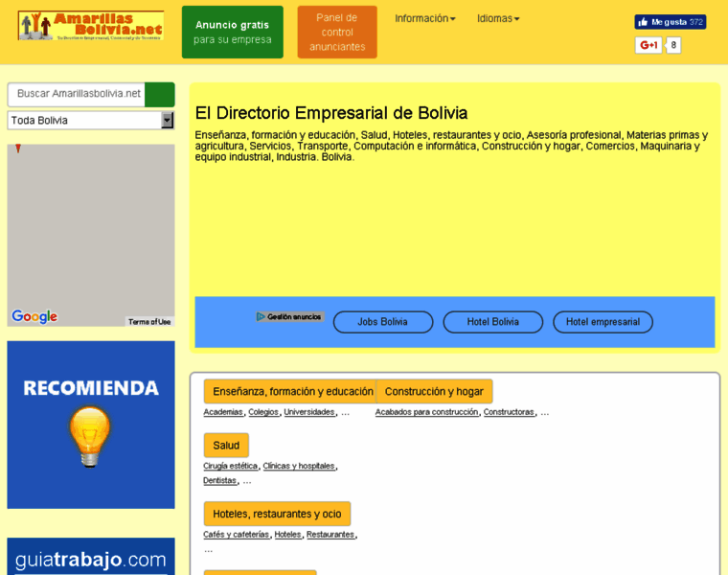Click the Jobs Bolivia ad button
Screen dimensions: 728x575
[x=383, y=322]
